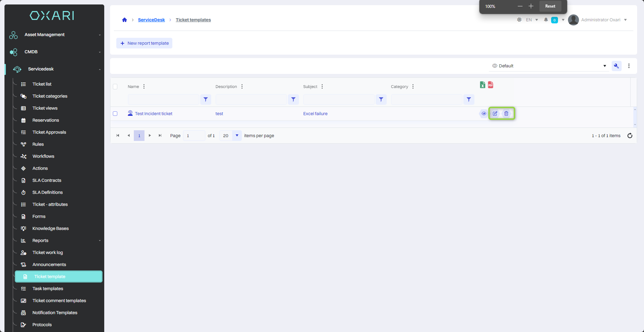Open the items per page dropdown
The image size is (644, 332).
click(x=237, y=136)
